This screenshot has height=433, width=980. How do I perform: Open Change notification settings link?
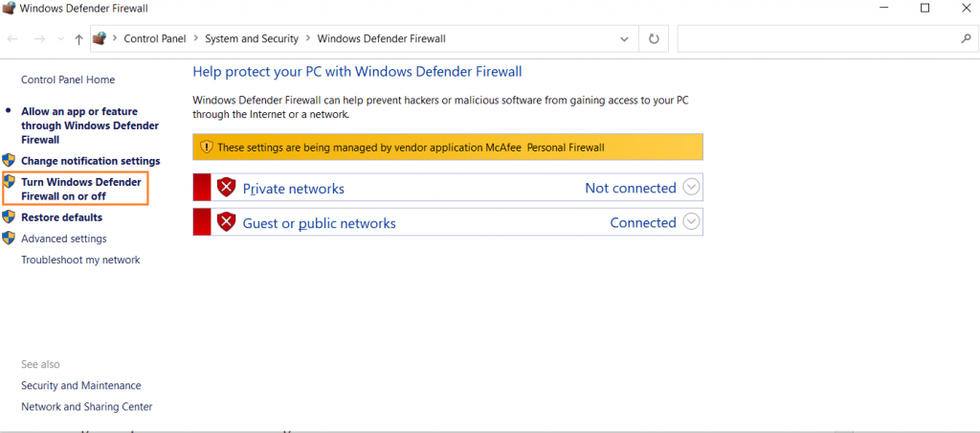click(90, 161)
